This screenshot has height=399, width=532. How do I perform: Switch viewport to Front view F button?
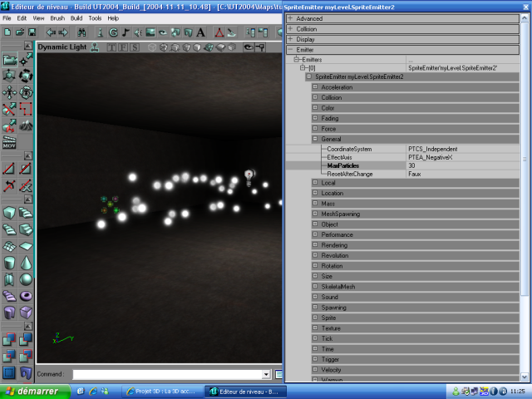(123, 47)
